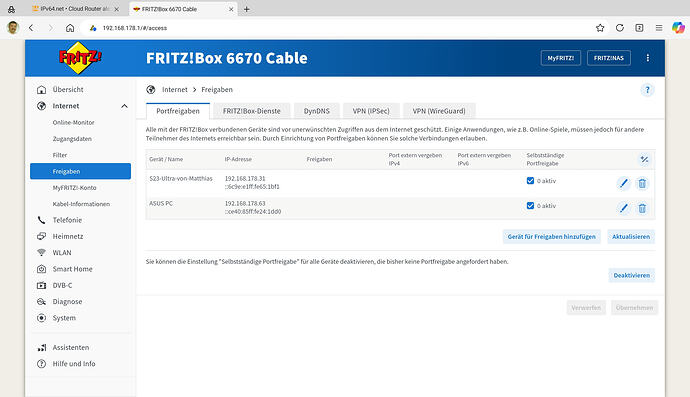The height and width of the screenshot is (397, 690).
Task: Open the three-dot menu in FRITZ!Box header
Action: (648, 58)
